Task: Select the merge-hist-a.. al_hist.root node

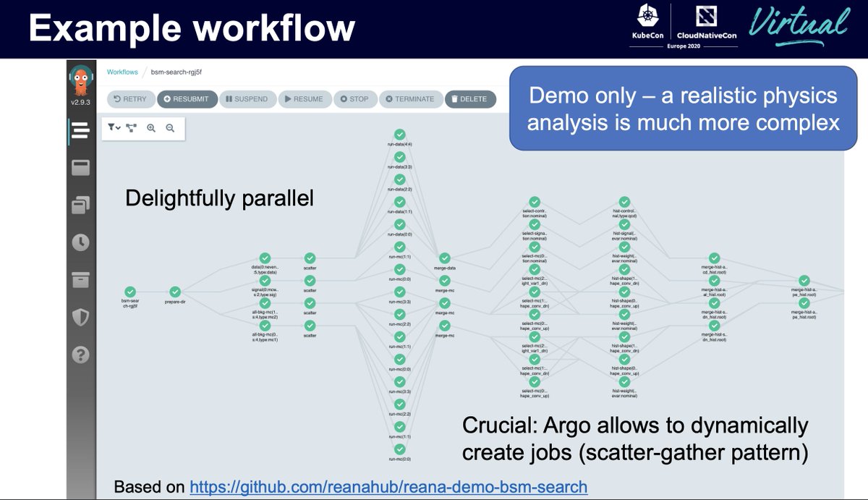Action: [x=714, y=281]
